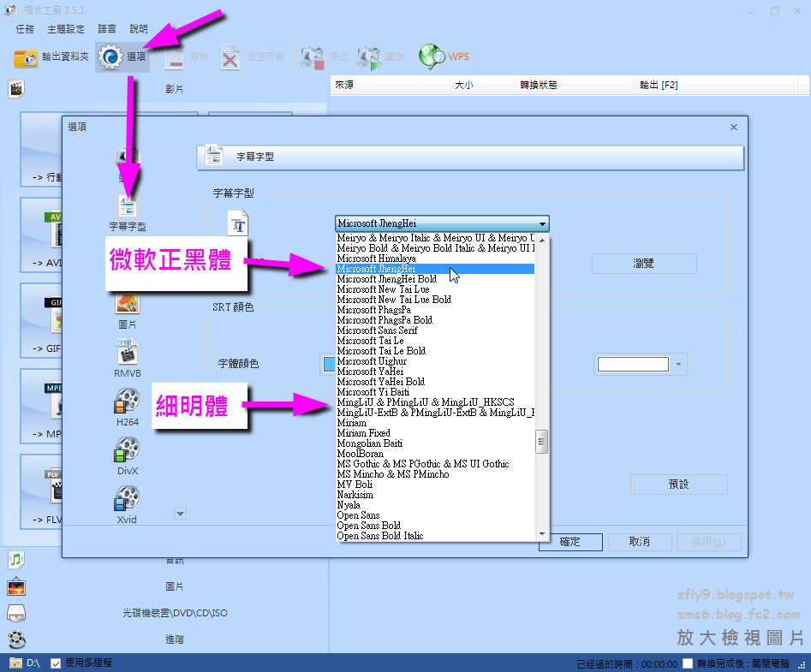Image resolution: width=811 pixels, height=672 pixels.
Task: Click the -> FLV format tile
Action: tap(41, 492)
